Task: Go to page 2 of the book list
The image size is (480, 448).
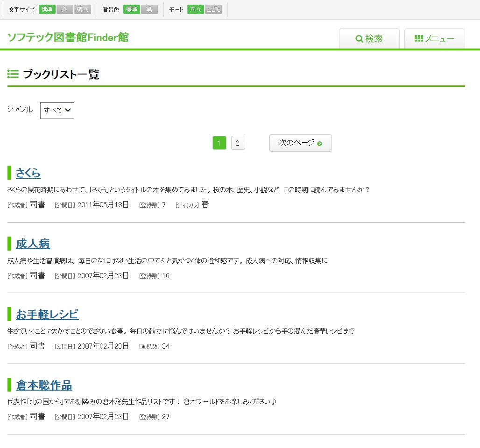Action: [x=238, y=143]
